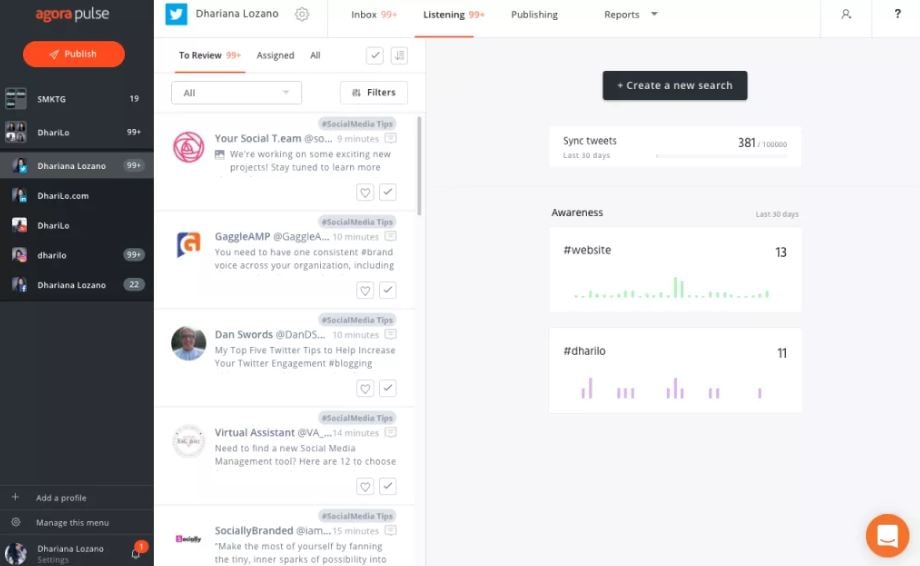Switch to the Inbox tab
Screen dimensions: 920x566
374,15
